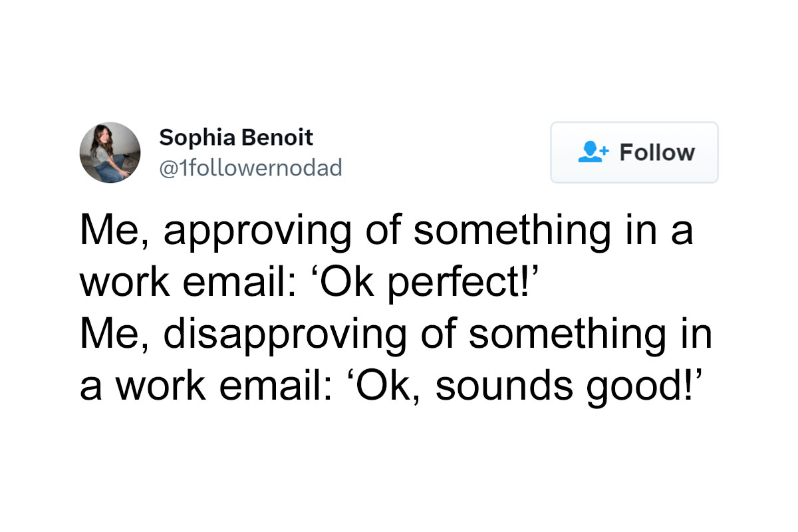Click the blue user silhouette icon
The image size is (798, 532).
pyautogui.click(x=591, y=152)
